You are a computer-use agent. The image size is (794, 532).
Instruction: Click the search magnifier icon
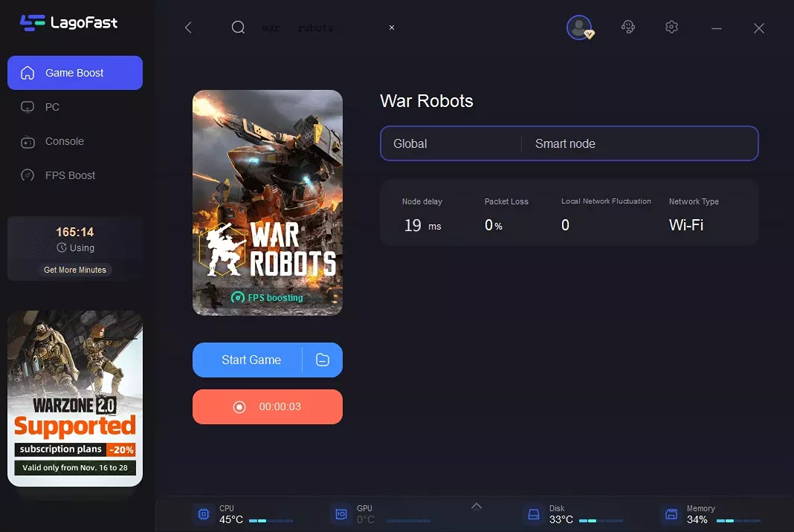tap(238, 27)
